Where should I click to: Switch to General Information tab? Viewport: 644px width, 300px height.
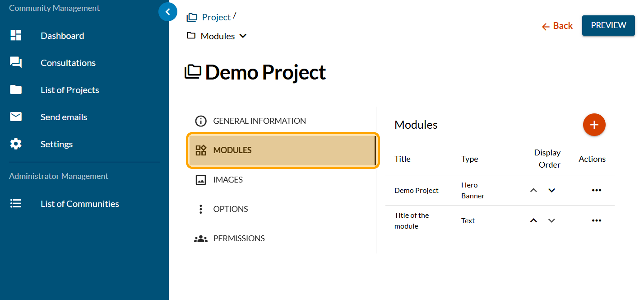(259, 121)
